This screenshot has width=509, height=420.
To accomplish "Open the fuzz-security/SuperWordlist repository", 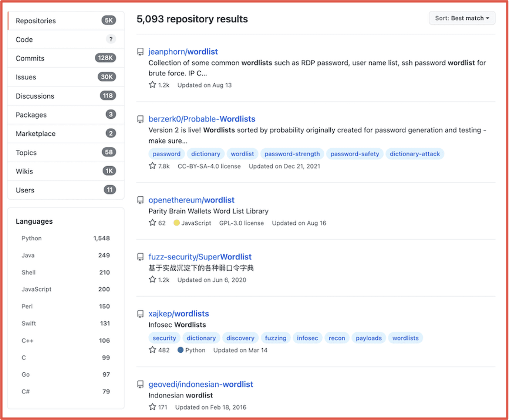I will click(200, 257).
